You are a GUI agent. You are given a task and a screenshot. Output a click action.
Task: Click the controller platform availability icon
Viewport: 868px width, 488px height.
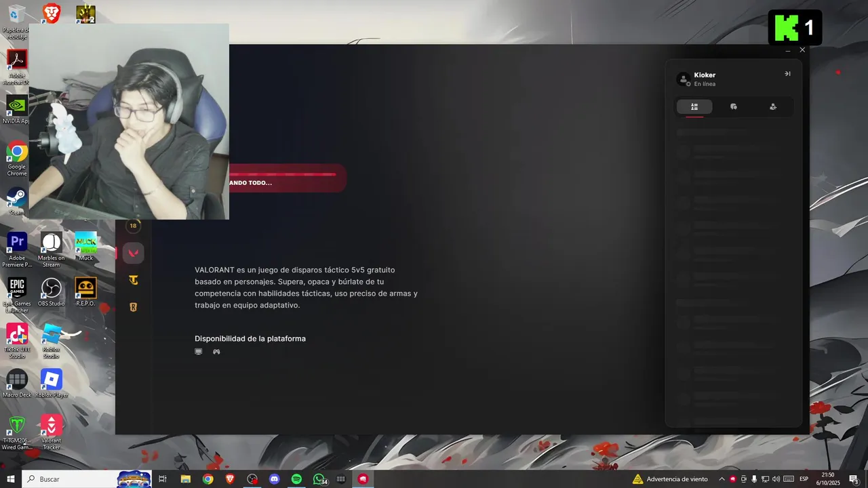tap(216, 352)
